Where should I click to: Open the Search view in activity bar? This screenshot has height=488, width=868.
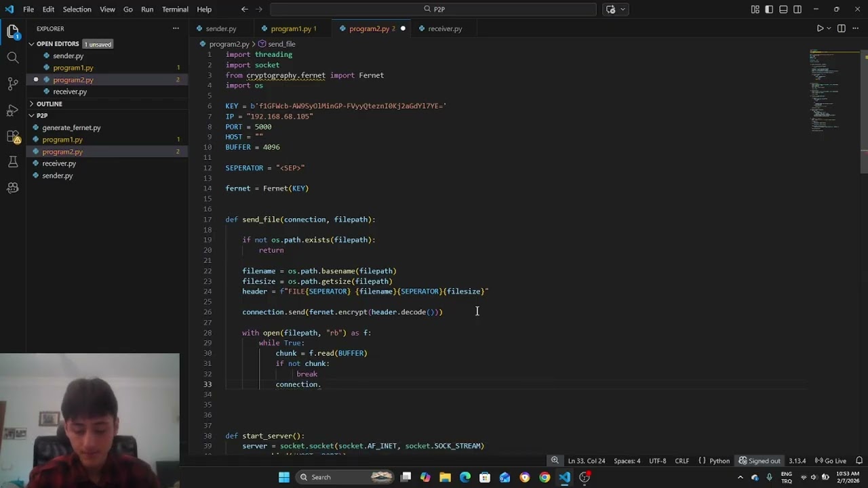point(13,58)
